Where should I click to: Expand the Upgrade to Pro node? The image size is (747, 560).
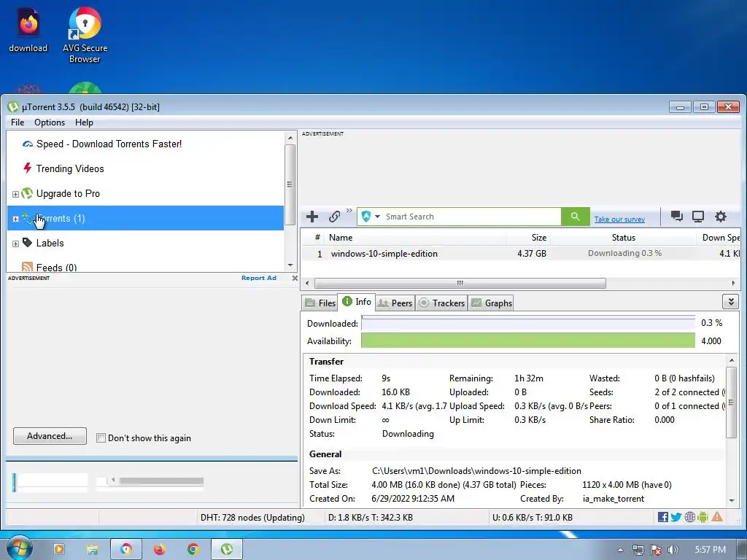[15, 194]
